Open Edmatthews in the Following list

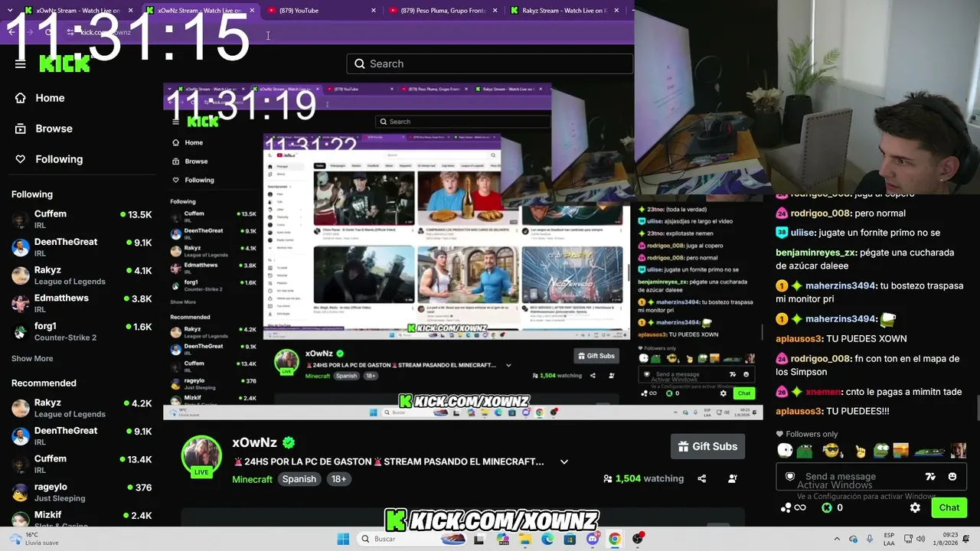[81, 303]
